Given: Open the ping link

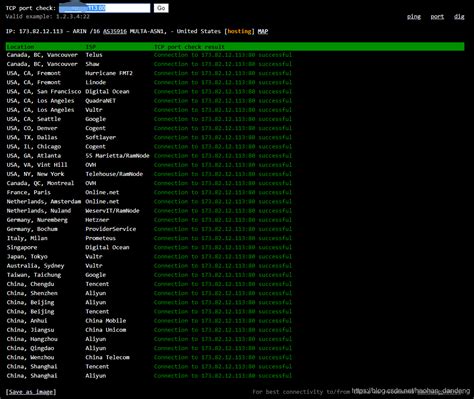Looking at the screenshot, I should coord(414,17).
